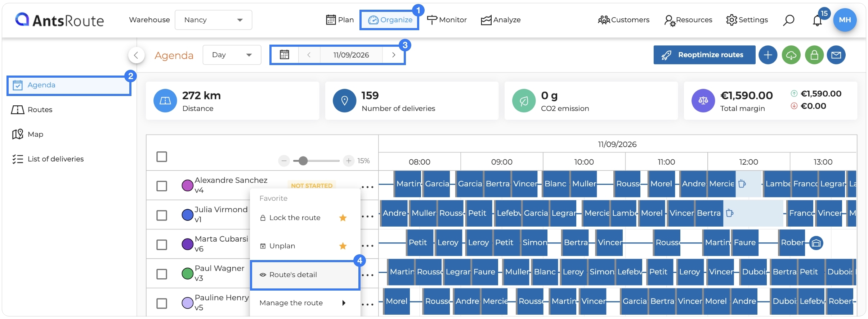Viewport: 868px width, 319px height.
Task: Open the notifications bell
Action: (x=817, y=20)
